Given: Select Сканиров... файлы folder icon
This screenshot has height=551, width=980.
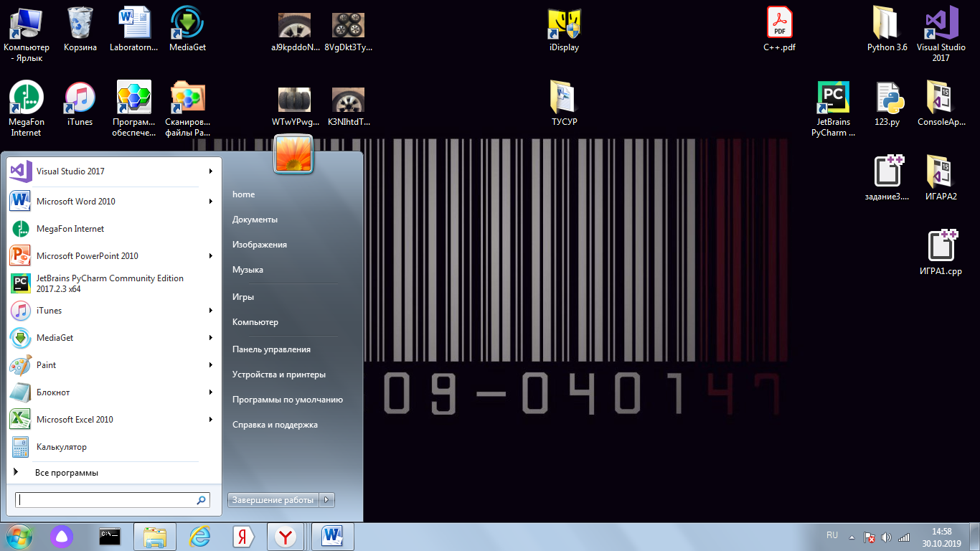Looking at the screenshot, I should click(187, 108).
